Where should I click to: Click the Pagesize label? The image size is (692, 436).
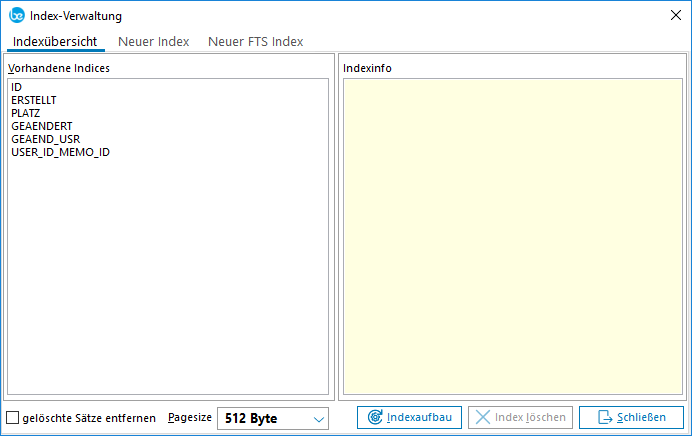pos(189,417)
